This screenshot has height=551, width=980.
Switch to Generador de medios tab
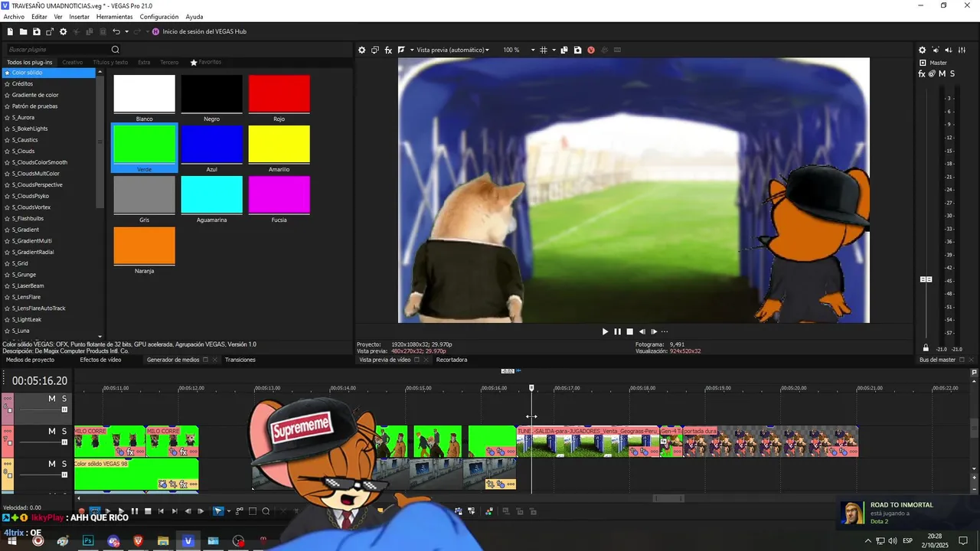[x=173, y=360]
